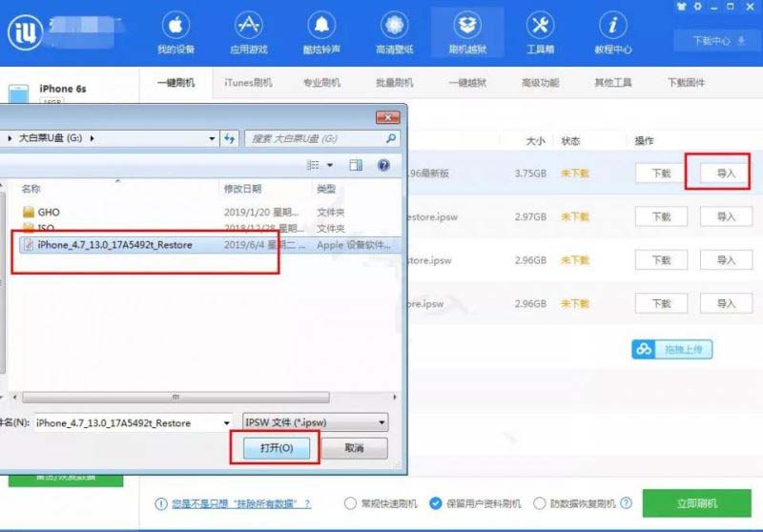763x532 pixels.
Task: Switch to 下载固件 tab
Action: pyautogui.click(x=686, y=83)
